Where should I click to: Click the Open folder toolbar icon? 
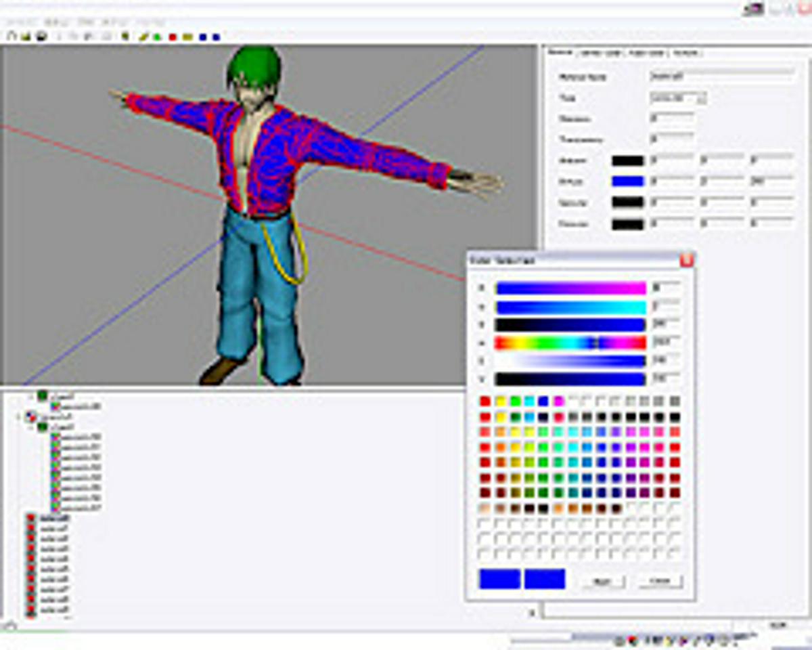point(26,37)
